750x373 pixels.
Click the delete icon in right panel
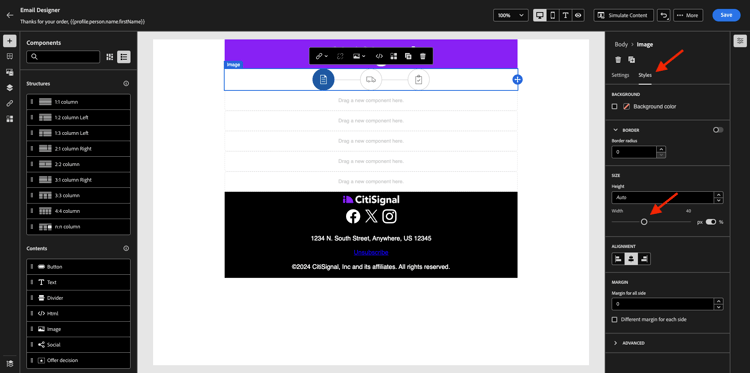(618, 60)
